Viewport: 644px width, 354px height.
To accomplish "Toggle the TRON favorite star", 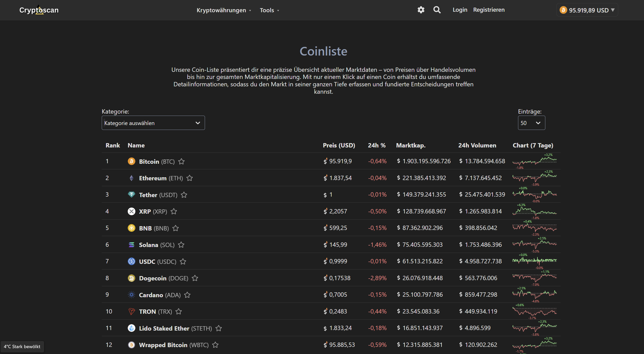I will point(178,311).
